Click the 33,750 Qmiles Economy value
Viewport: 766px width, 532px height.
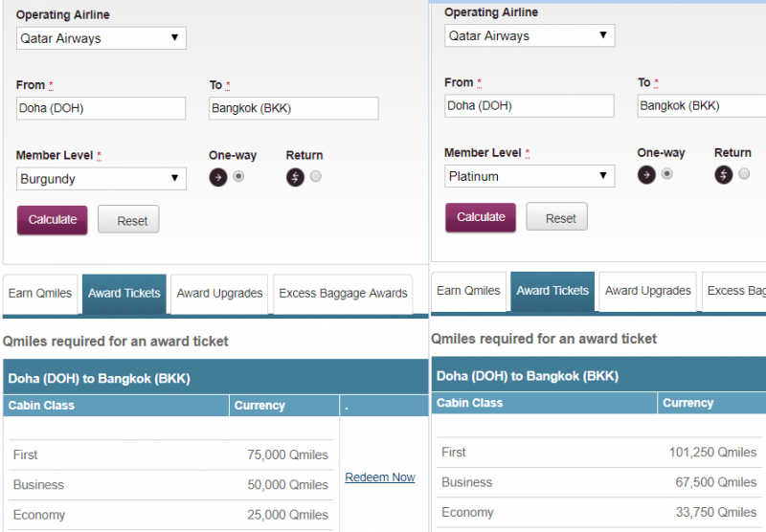pyautogui.click(x=716, y=513)
